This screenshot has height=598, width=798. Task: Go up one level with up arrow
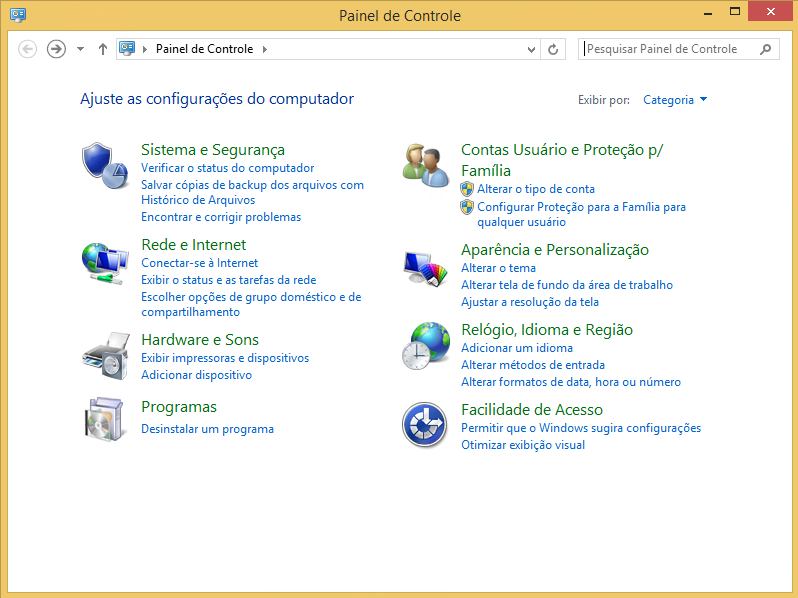coord(103,49)
